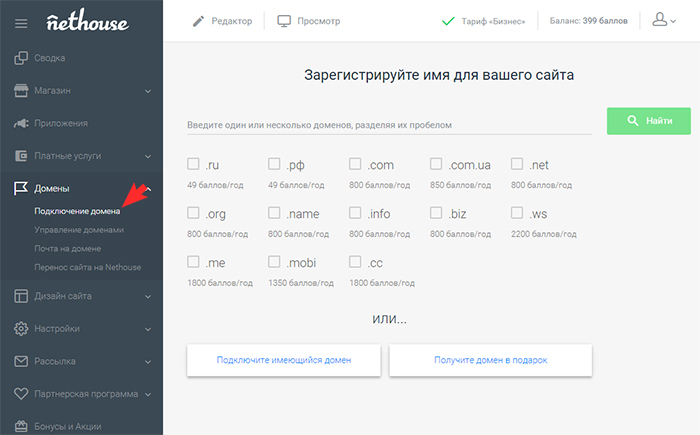The image size is (700, 435).
Task: Expand the Настройки sidebar section
Action: pos(148,328)
